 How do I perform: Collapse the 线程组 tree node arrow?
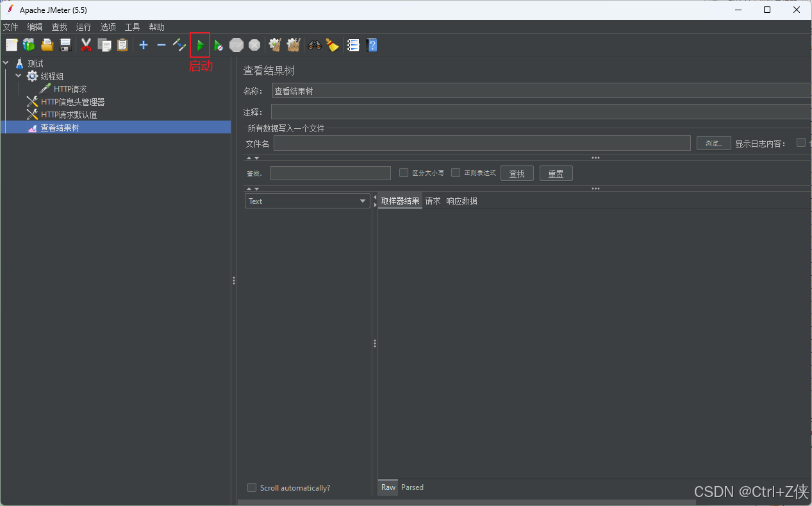(19, 76)
